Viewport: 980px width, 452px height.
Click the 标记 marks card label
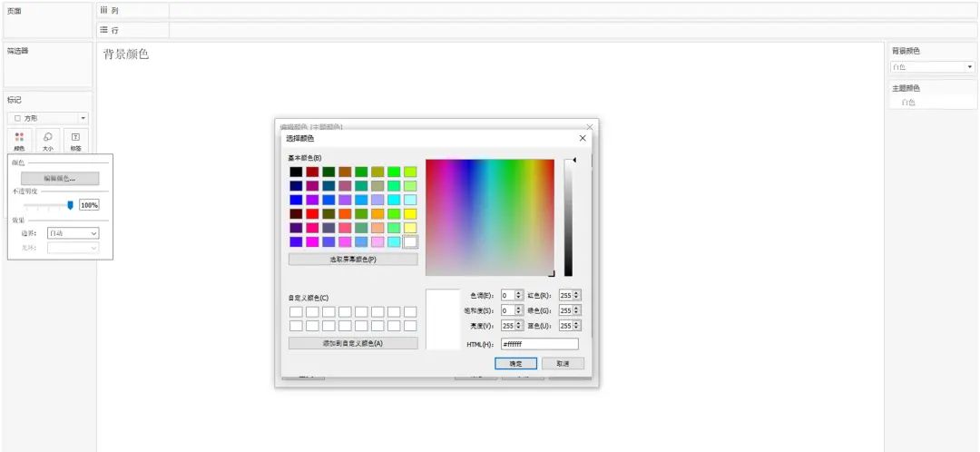15,100
